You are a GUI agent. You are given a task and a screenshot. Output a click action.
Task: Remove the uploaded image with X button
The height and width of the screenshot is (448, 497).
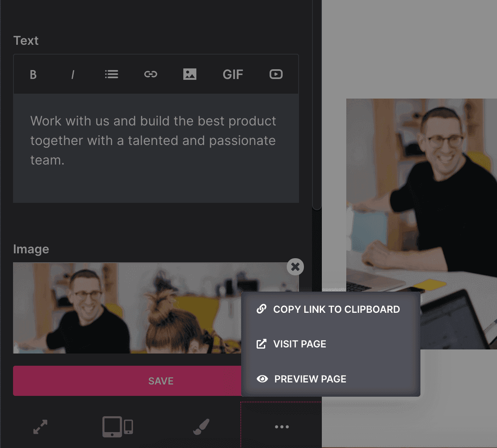pos(295,267)
